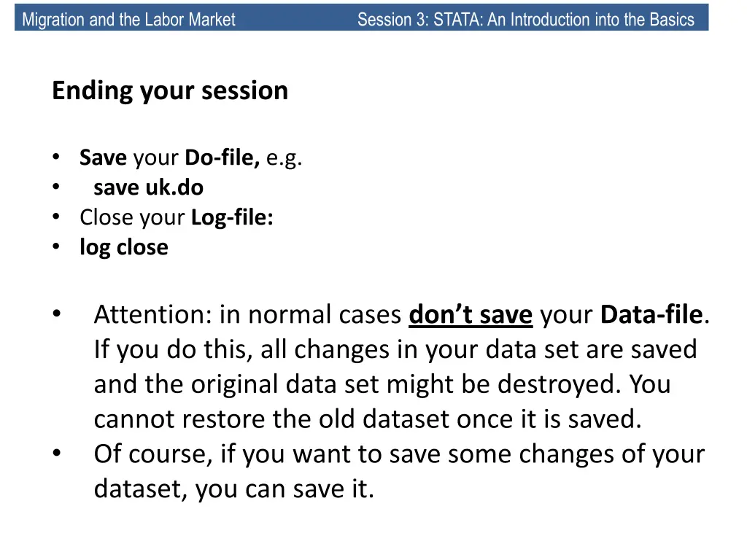This screenshot has width=747, height=560.
Task: Click the line 'cannot restore the old dataset'
Action: click(x=368, y=419)
